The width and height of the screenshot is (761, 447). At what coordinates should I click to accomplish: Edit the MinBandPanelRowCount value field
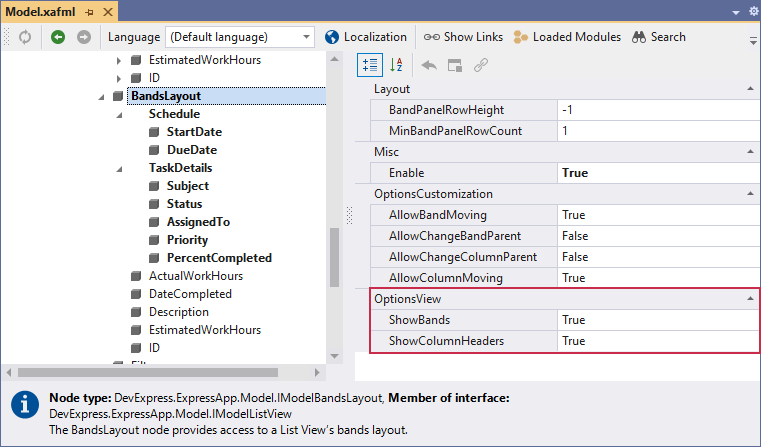(x=659, y=131)
